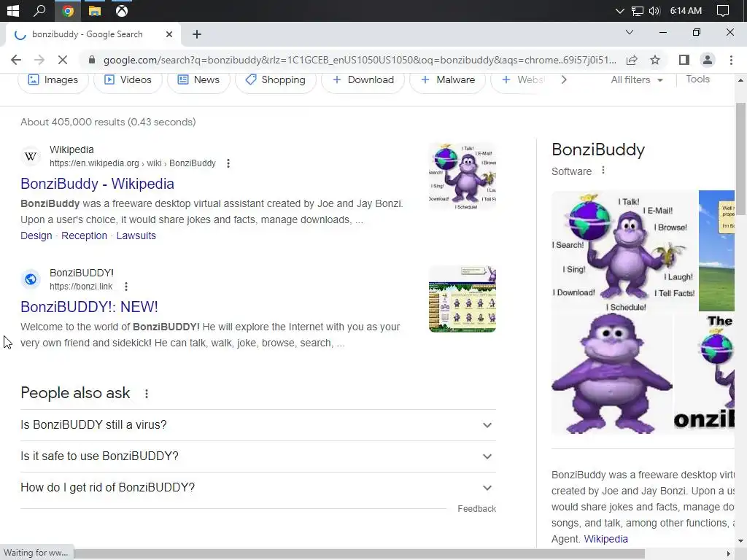Viewport: 747px width, 560px height.
Task: Share this page from the address bar
Action: tap(632, 60)
